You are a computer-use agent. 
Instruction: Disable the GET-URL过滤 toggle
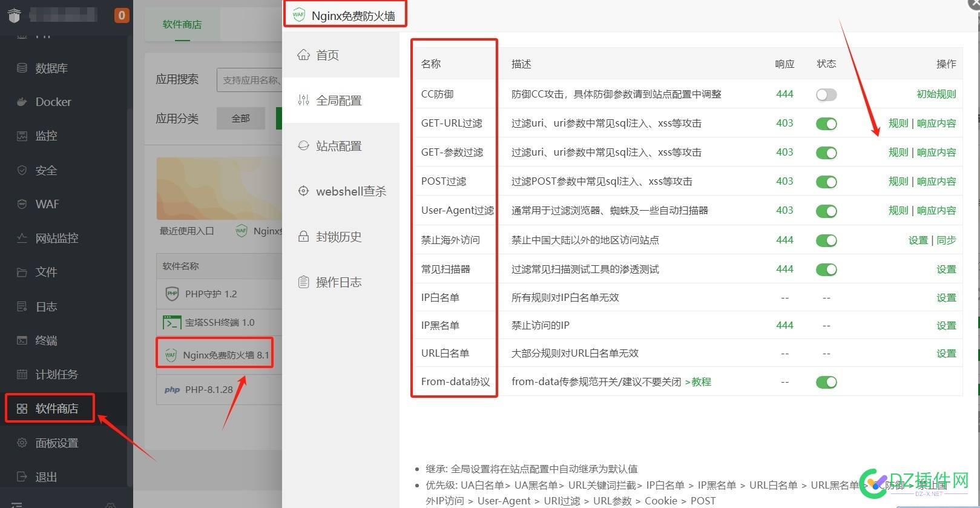(x=826, y=124)
